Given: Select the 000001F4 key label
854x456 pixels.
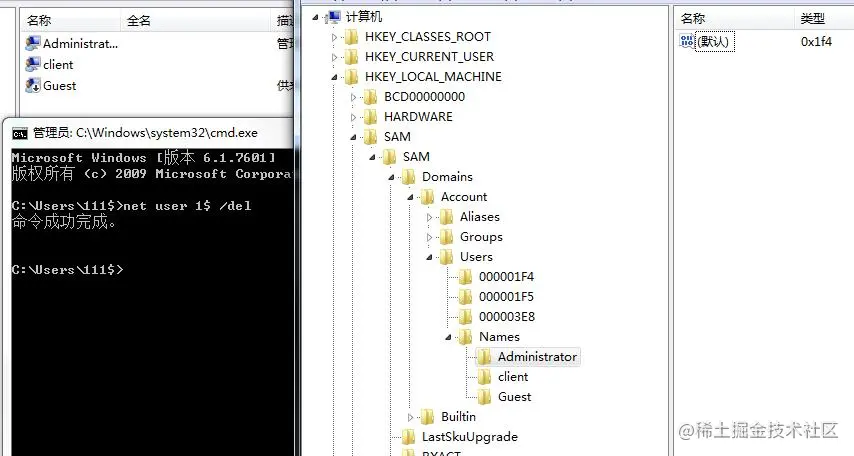Looking at the screenshot, I should coord(507,277).
